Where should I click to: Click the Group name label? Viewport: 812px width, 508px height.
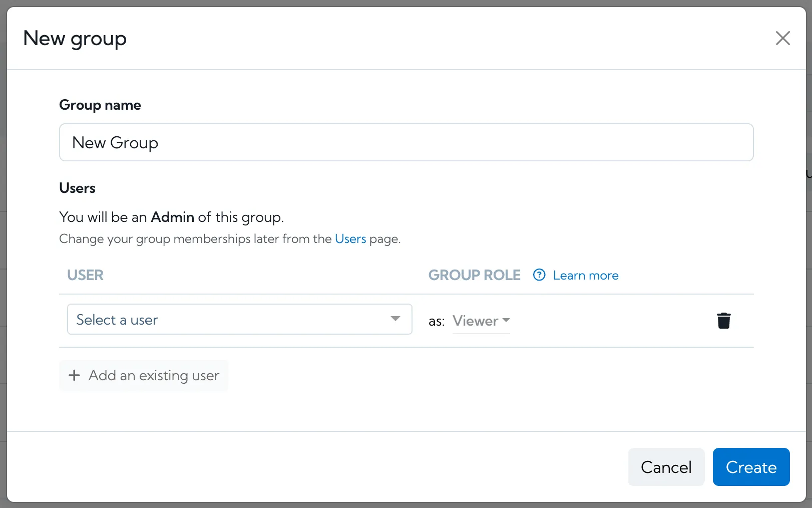pyautogui.click(x=100, y=105)
